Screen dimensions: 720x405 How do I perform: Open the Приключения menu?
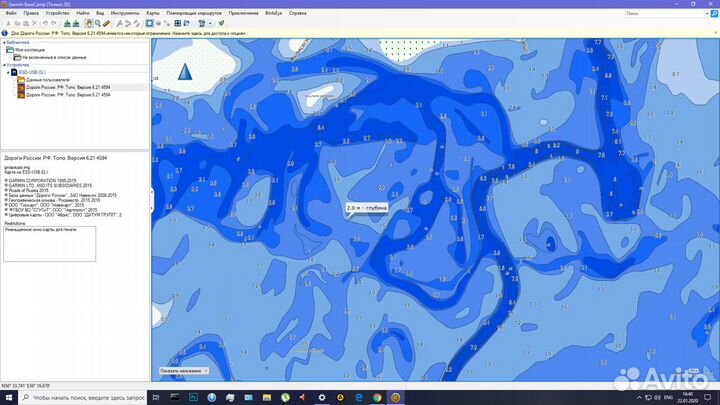click(x=243, y=13)
